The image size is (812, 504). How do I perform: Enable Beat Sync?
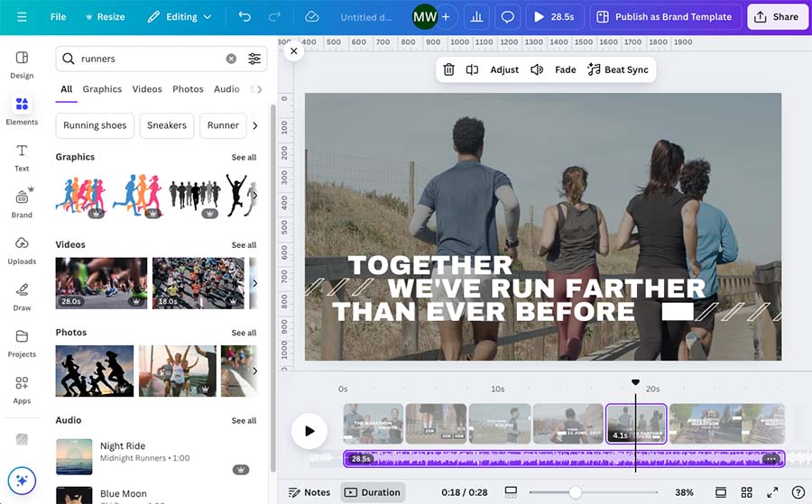(x=618, y=69)
